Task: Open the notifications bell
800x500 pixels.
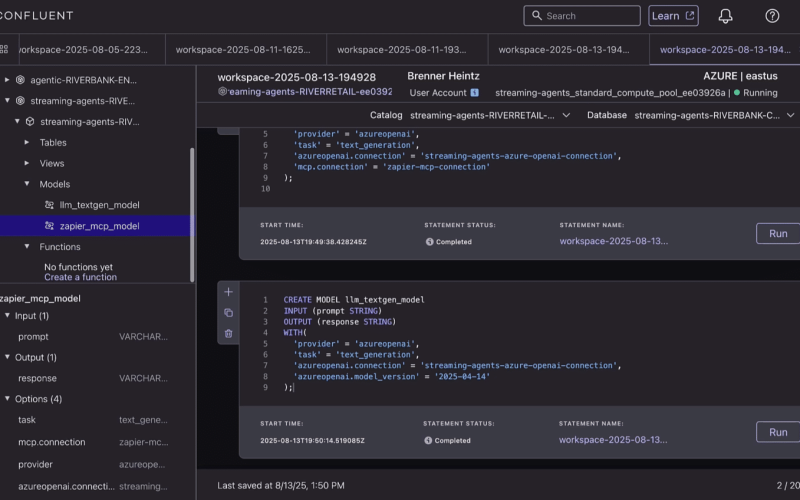Action: coord(725,16)
